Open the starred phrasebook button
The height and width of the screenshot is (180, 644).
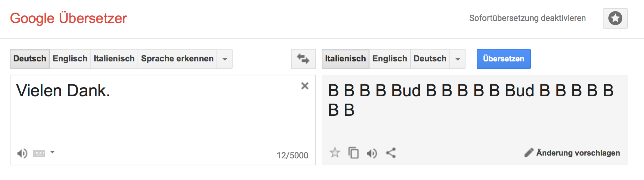(615, 18)
